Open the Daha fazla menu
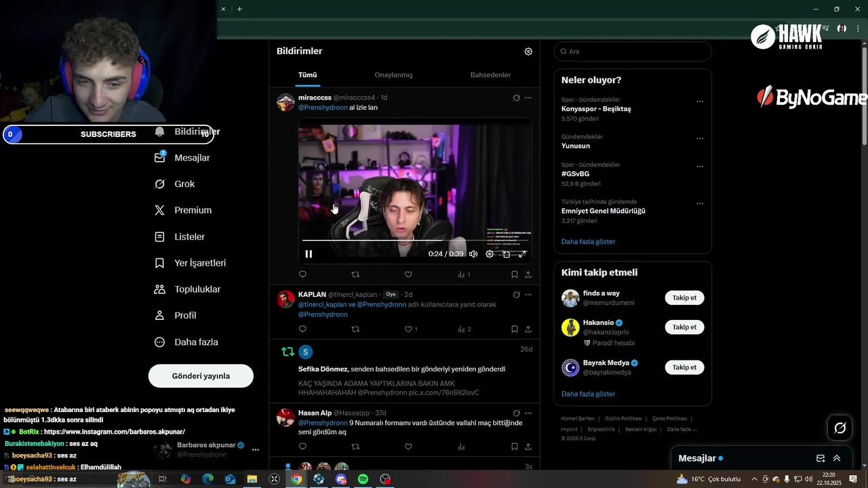The height and width of the screenshot is (488, 868). (186, 342)
